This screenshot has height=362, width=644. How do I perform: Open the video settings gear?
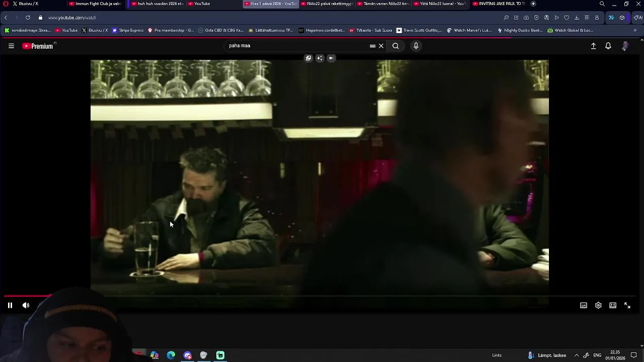pyautogui.click(x=598, y=305)
